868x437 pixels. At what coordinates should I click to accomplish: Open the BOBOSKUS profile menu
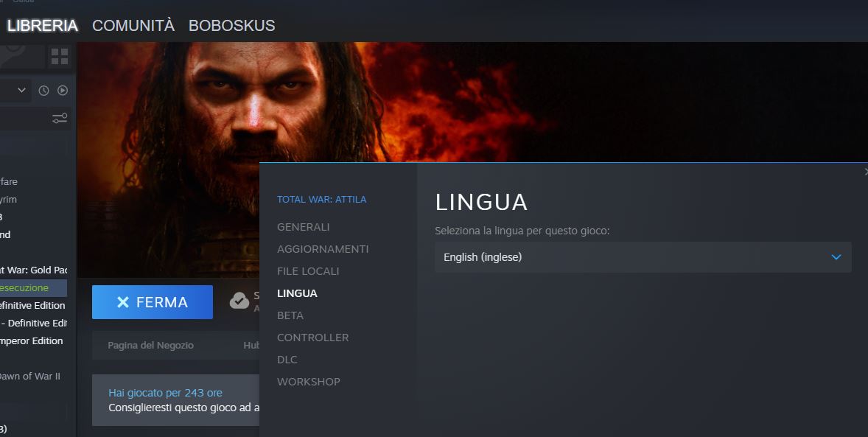[x=232, y=26]
